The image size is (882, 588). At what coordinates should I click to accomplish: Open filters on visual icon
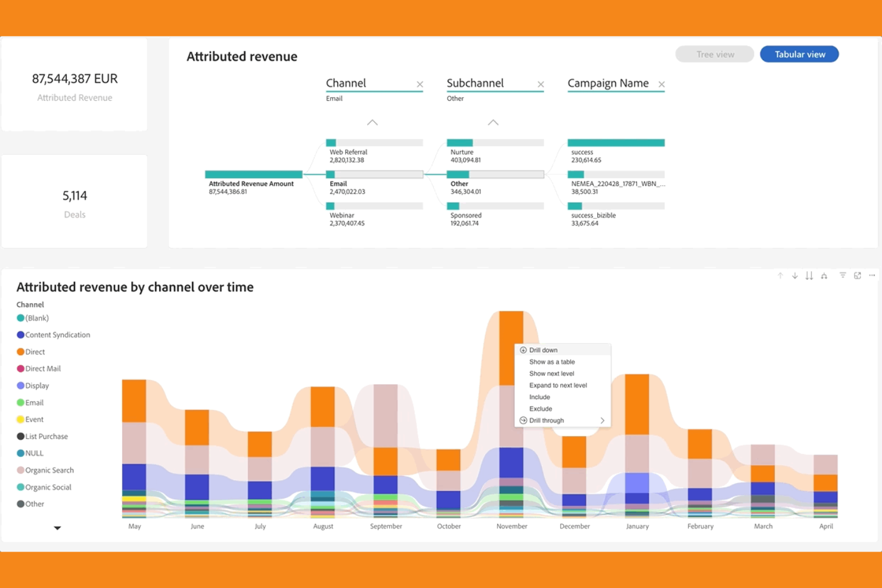(843, 275)
